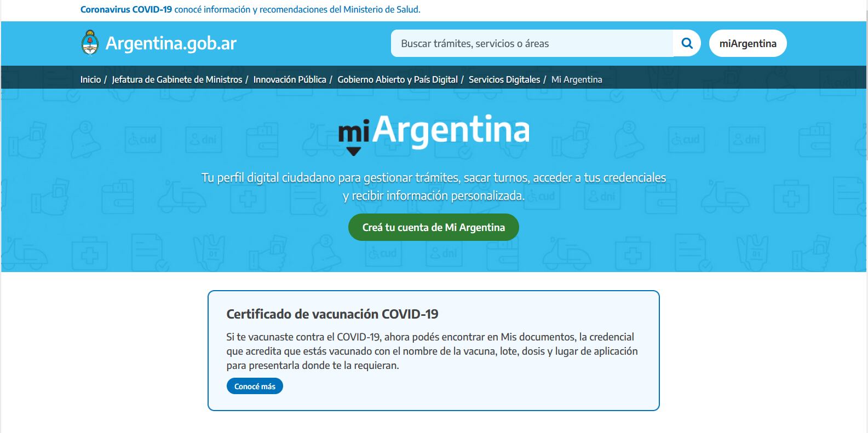Image resolution: width=868 pixels, height=433 pixels.
Task: Click the Argentina.gob.ar site title
Action: pyautogui.click(x=171, y=43)
